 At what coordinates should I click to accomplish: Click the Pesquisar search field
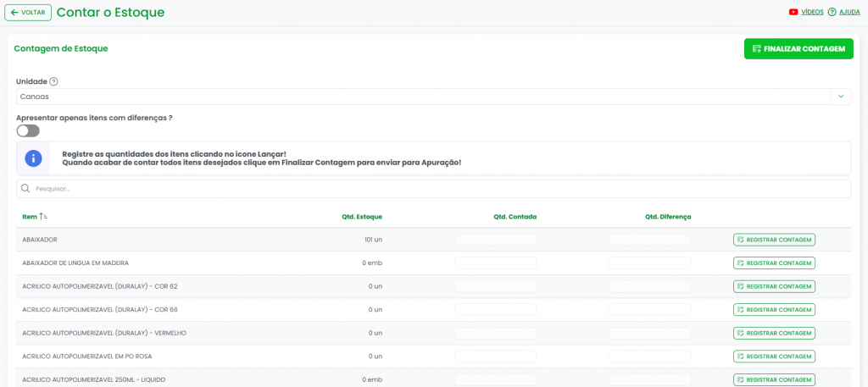pyautogui.click(x=441, y=189)
